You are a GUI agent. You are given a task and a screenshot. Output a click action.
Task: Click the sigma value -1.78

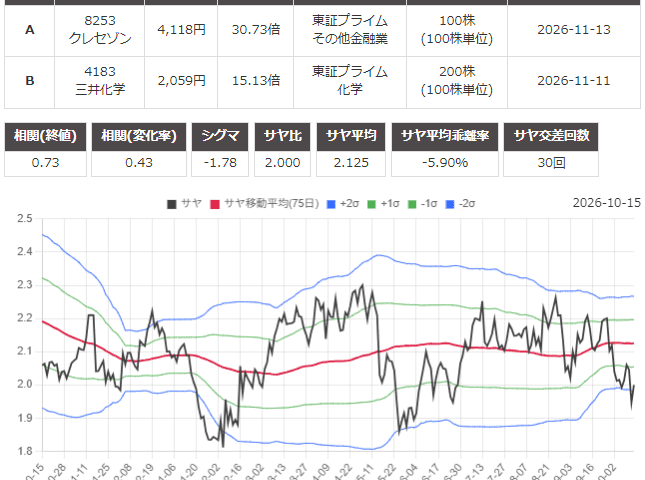click(x=220, y=163)
